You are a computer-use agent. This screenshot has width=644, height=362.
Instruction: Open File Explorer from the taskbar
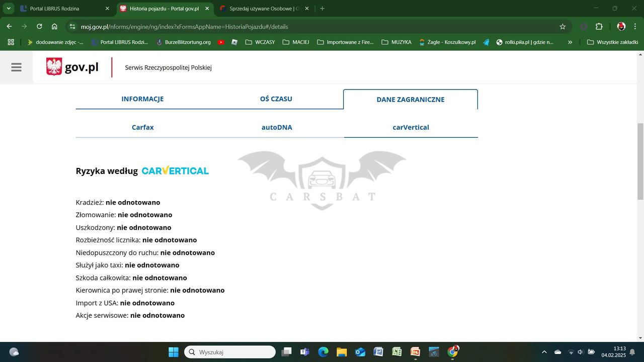[x=342, y=352]
